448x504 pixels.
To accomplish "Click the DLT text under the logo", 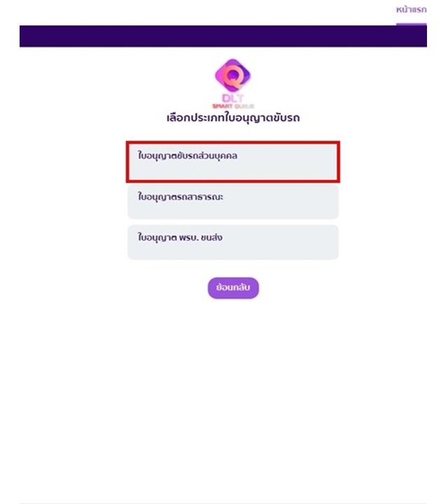I will [x=233, y=98].
